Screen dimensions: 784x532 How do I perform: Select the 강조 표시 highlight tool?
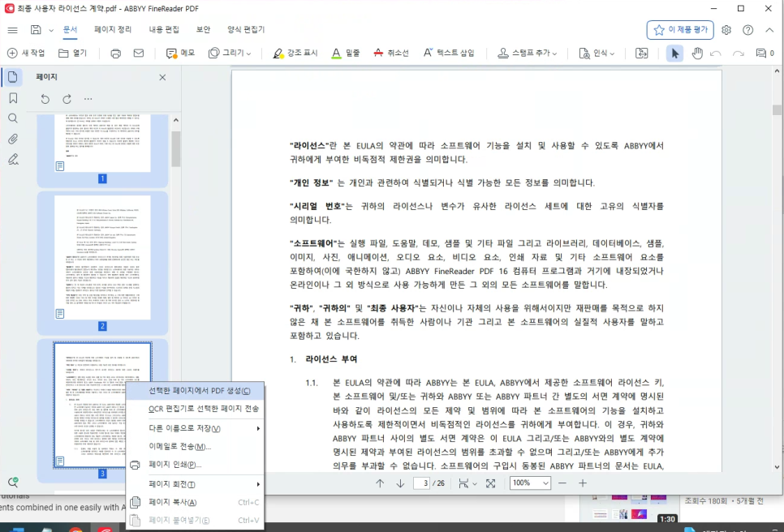tap(295, 53)
